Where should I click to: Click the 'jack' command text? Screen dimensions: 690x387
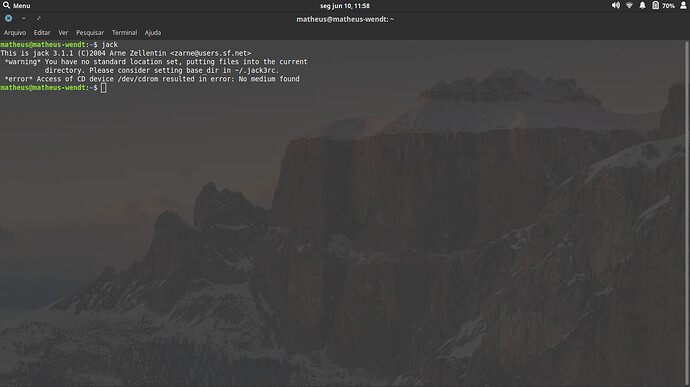[110, 44]
